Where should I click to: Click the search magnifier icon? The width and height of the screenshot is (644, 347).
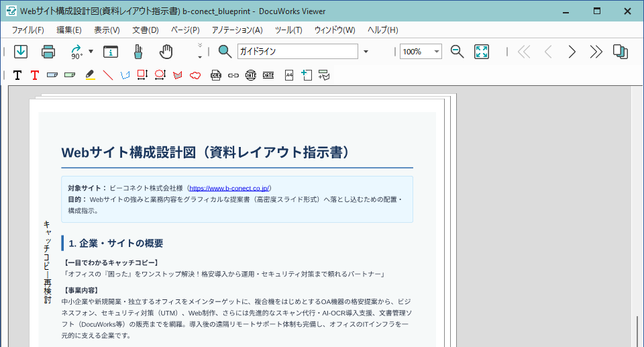[225, 52]
